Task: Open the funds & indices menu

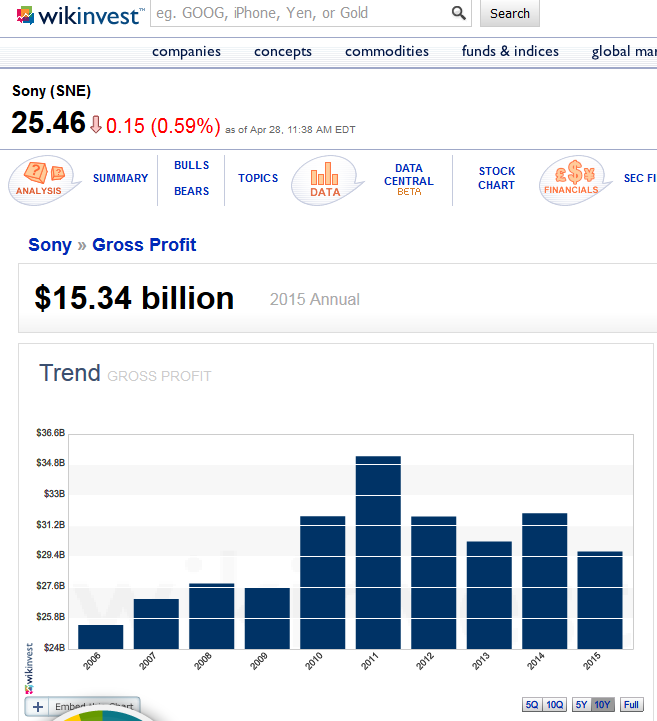Action: pos(510,51)
